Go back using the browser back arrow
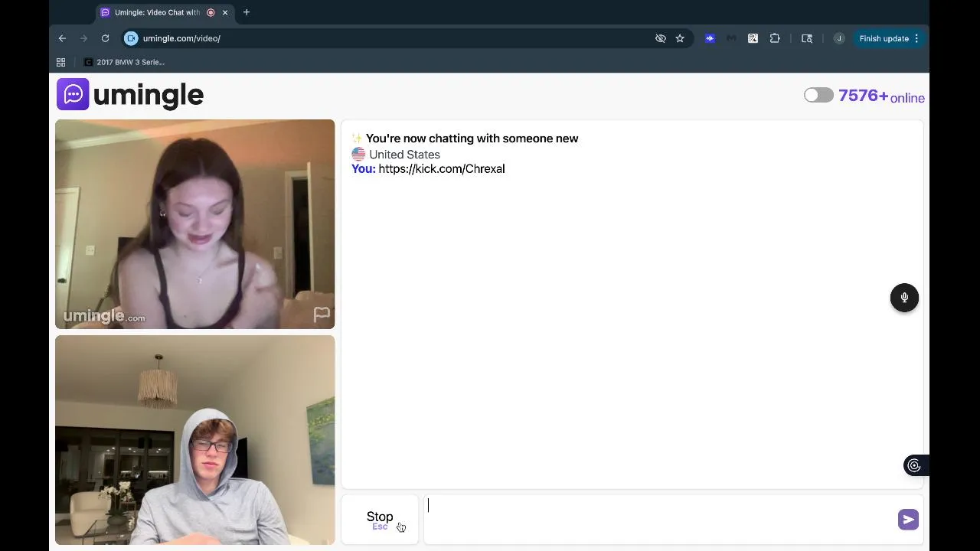Screen dimensions: 980x551 click(63, 38)
